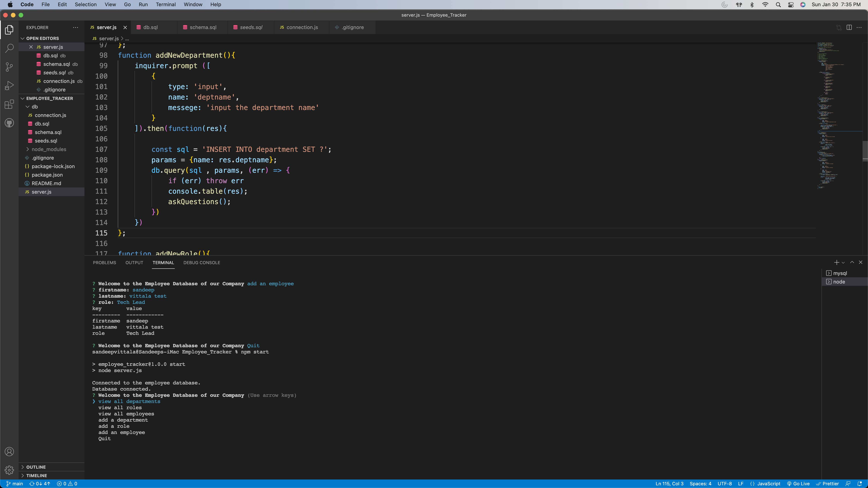Click the Split Editor icon
Screen dimensions: 868x488
click(849, 27)
